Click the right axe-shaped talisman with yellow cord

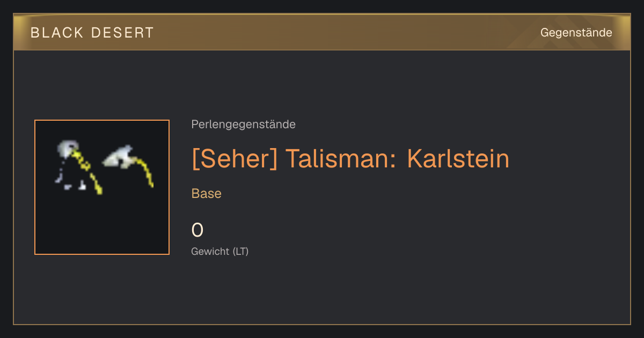128,165
